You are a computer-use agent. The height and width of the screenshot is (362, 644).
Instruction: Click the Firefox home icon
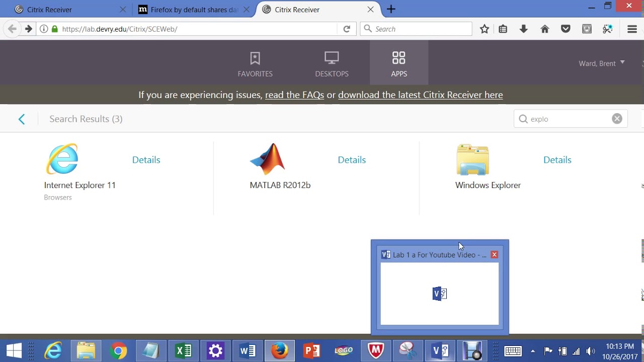544,29
